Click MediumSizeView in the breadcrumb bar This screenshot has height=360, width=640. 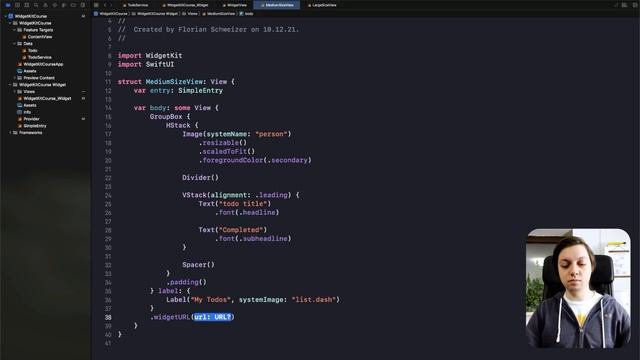click(219, 13)
